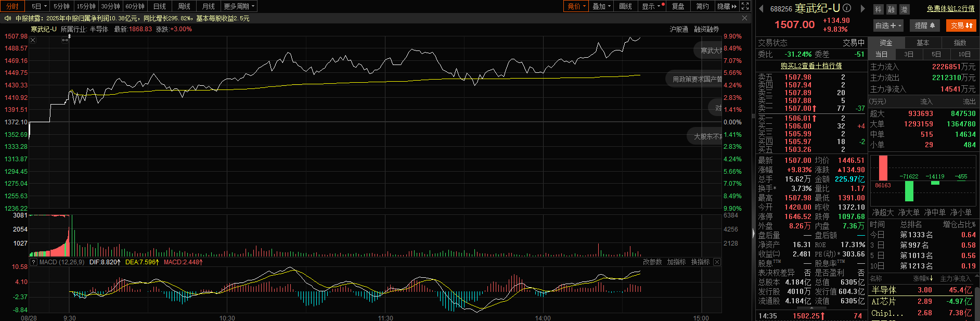The width and height of the screenshot is (980, 321).
Task: Click 卖一 price 1507.00
Action: coord(798,109)
